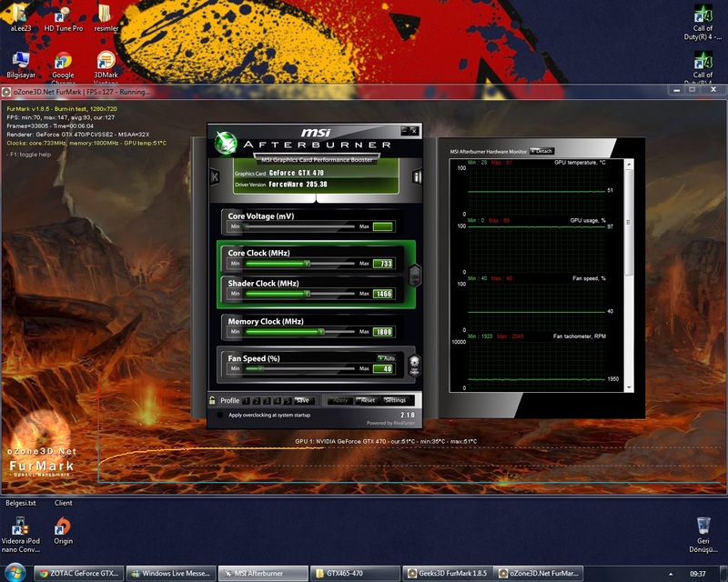Click the Core Clock value field 733
Image resolution: width=728 pixels, height=582 pixels.
[383, 264]
